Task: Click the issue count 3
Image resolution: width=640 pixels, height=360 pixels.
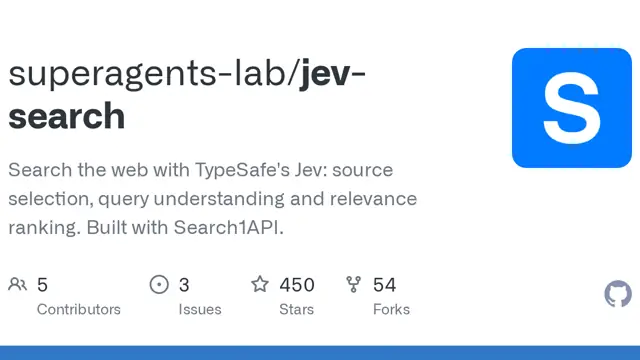Action: 184,285
